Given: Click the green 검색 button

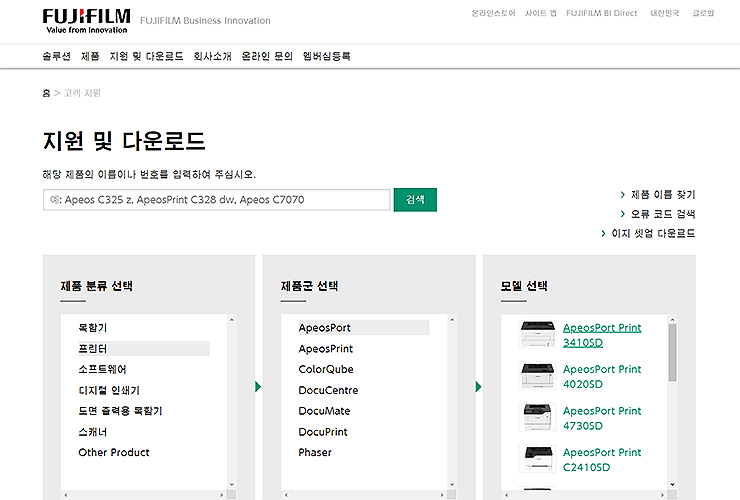Looking at the screenshot, I should point(415,200).
